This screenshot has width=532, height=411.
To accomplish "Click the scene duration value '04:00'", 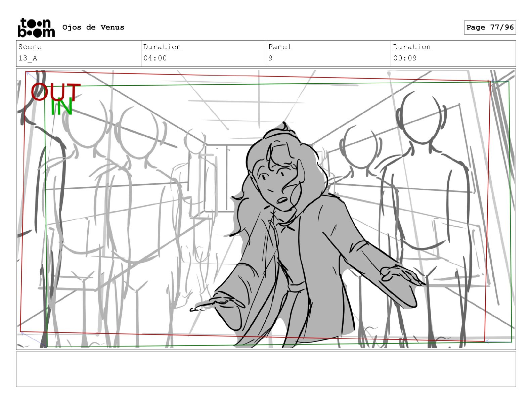I will [x=155, y=58].
